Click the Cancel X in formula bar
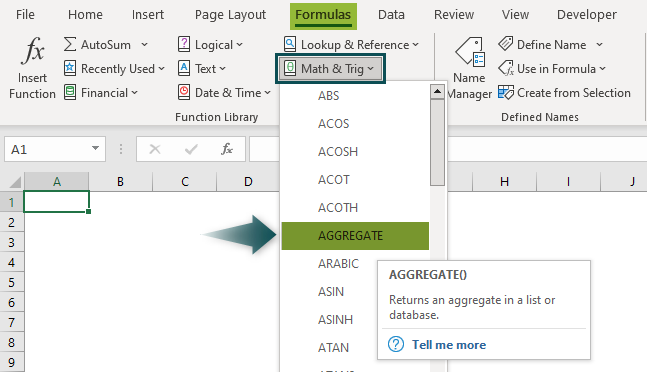The image size is (647, 372). pos(155,149)
